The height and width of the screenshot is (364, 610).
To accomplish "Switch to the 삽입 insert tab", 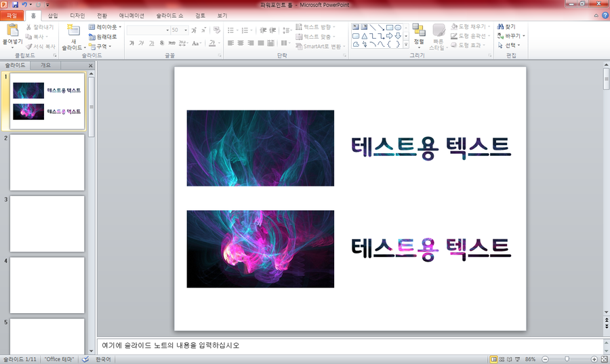I will (53, 16).
